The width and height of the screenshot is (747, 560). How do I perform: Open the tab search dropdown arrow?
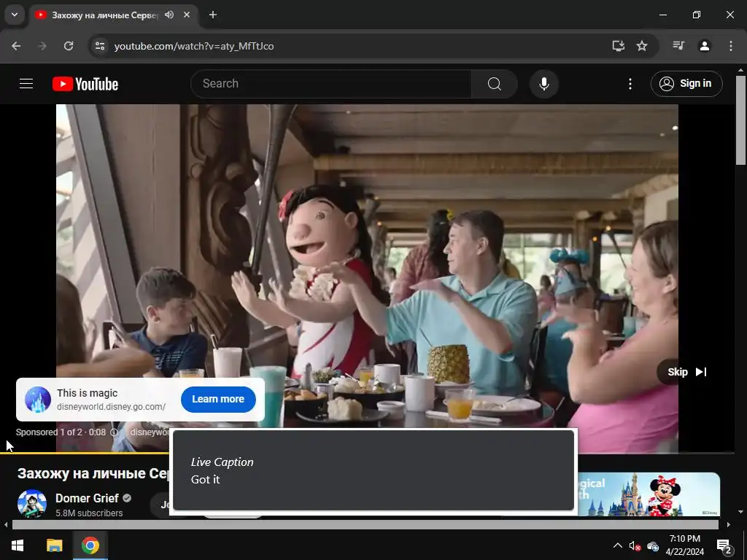(x=15, y=15)
